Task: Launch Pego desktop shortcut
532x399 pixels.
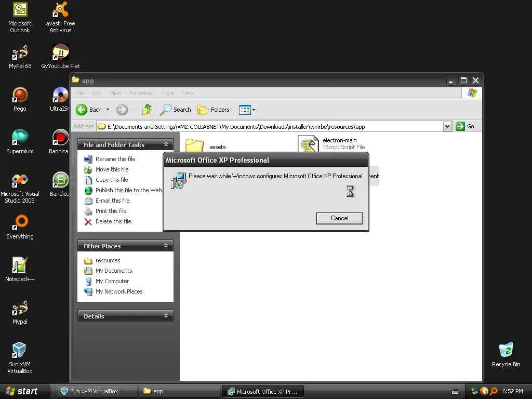Action: point(20,99)
